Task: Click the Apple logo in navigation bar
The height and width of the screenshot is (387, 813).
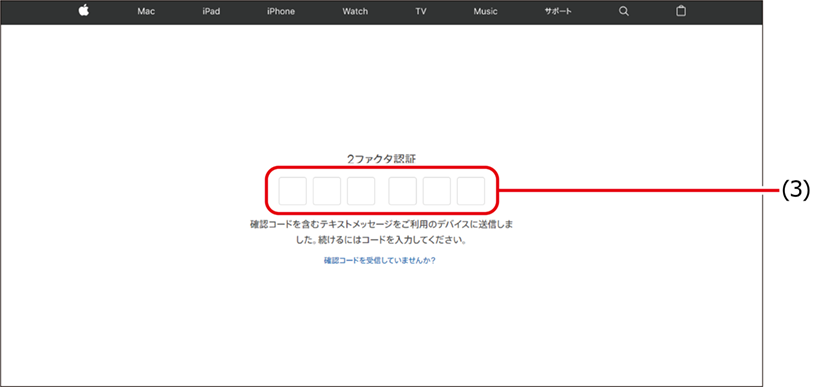Action: pos(84,11)
